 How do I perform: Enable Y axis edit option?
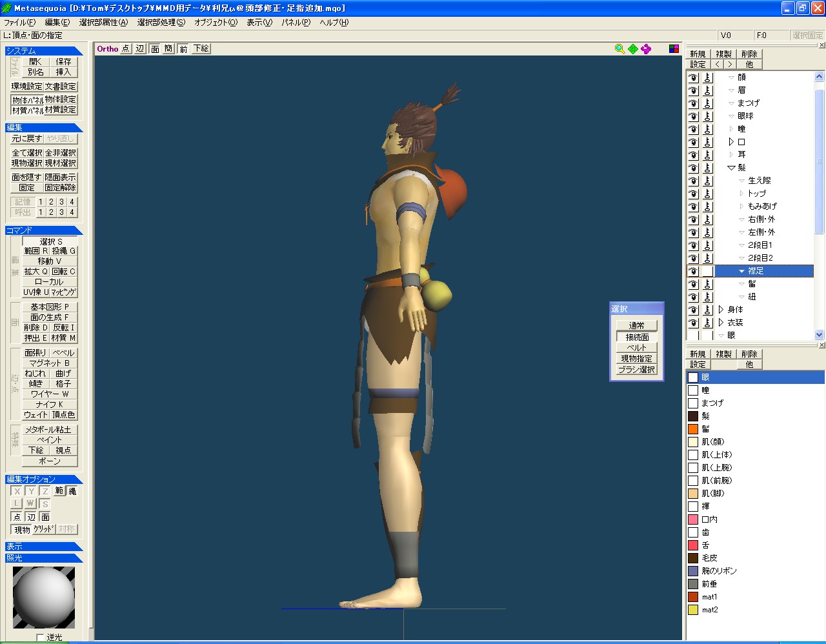pos(31,491)
